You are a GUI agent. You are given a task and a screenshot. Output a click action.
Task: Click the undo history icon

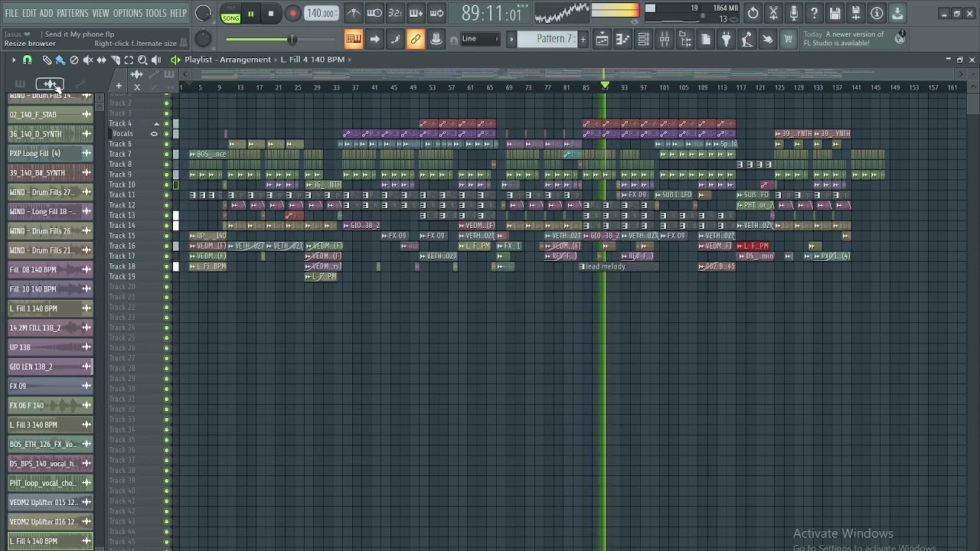click(x=753, y=13)
